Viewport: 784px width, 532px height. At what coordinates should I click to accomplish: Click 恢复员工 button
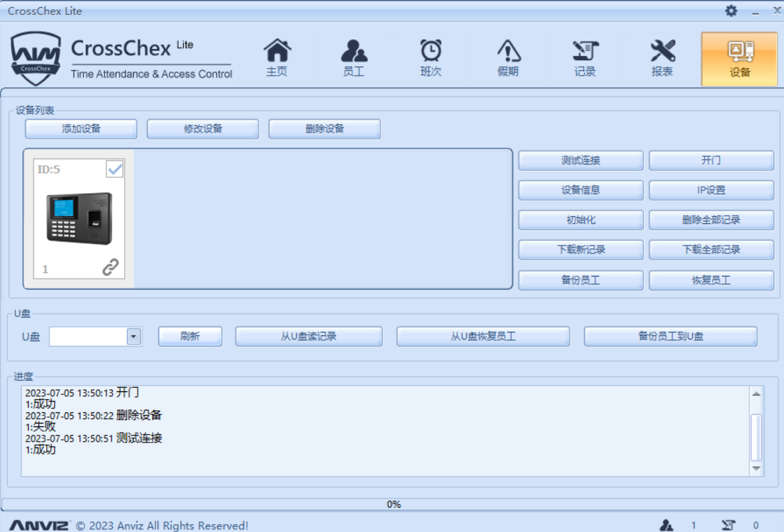pyautogui.click(x=712, y=280)
